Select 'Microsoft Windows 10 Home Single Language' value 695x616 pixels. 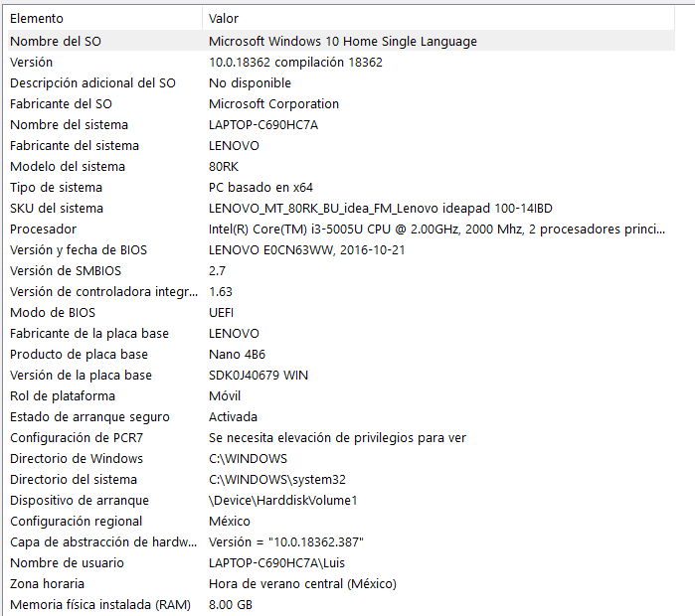click(343, 41)
